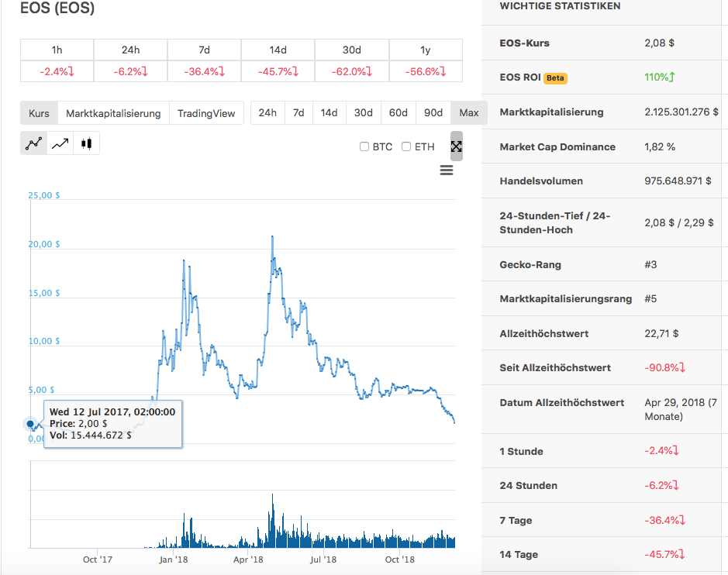Select the line chart with markers icon

[x=31, y=143]
